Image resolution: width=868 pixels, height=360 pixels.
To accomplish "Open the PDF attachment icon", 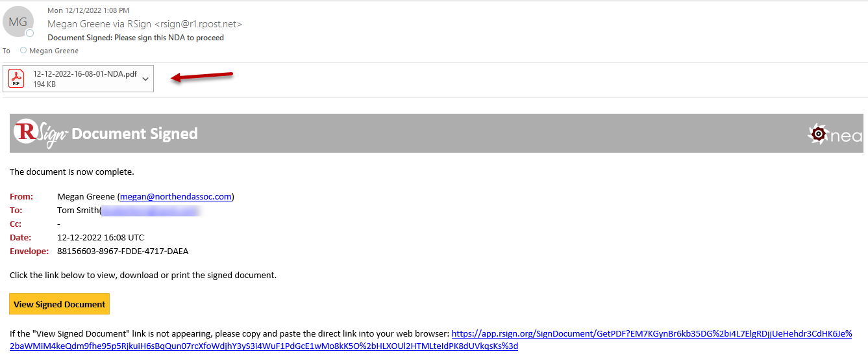I will click(16, 79).
